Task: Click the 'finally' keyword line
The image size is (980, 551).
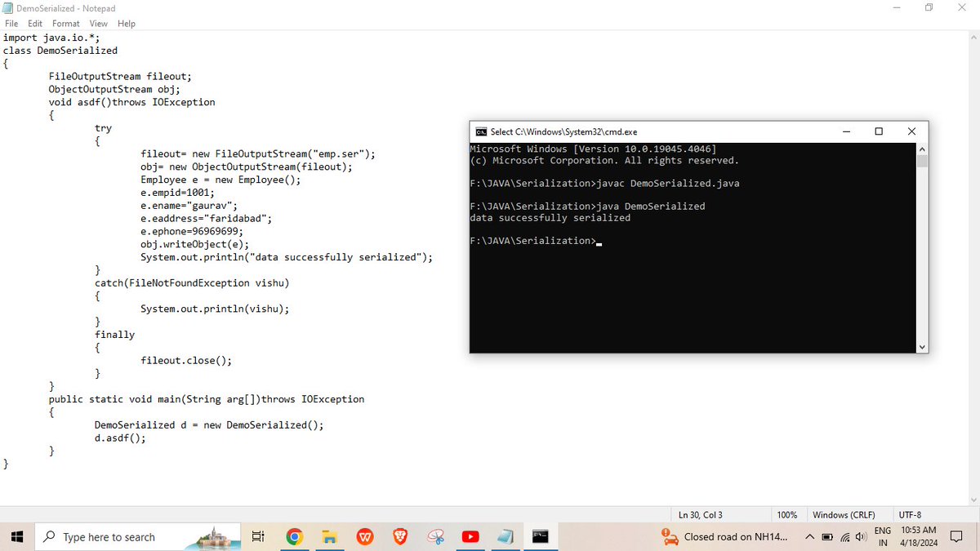Action: [x=115, y=335]
